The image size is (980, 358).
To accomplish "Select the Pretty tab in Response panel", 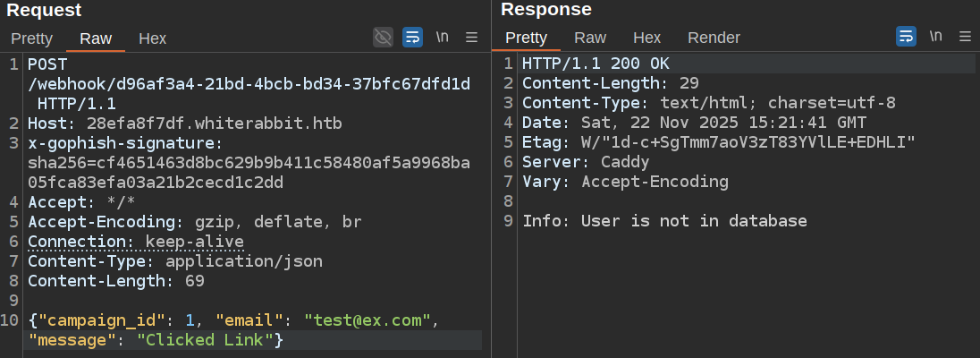I will pos(526,38).
